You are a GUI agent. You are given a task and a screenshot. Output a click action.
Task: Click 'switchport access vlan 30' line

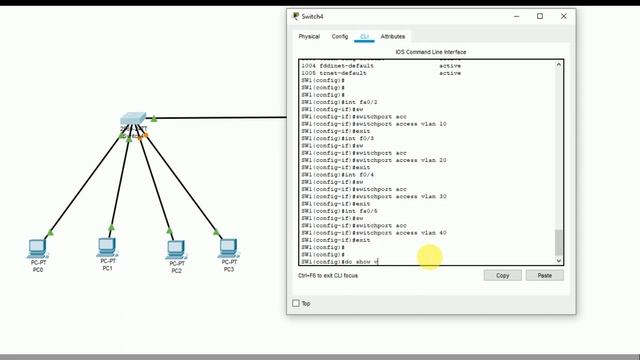(x=374, y=196)
